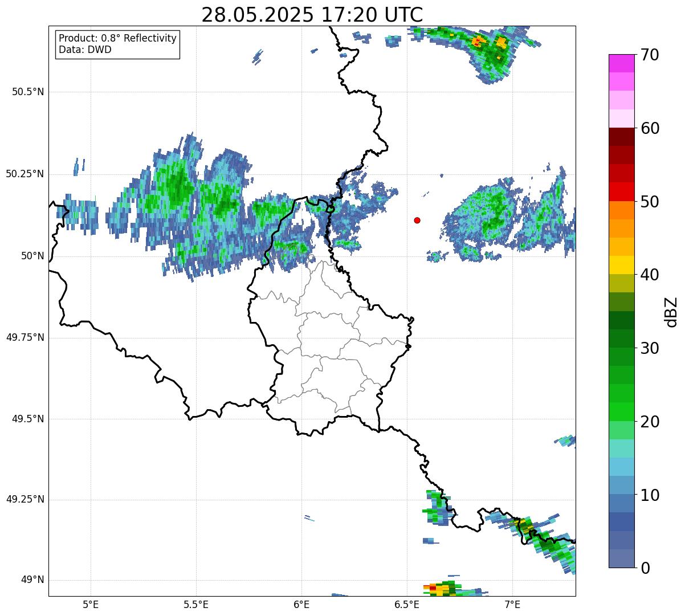Click the longitude label 6°E
The width and height of the screenshot is (685, 616).
click(301, 604)
